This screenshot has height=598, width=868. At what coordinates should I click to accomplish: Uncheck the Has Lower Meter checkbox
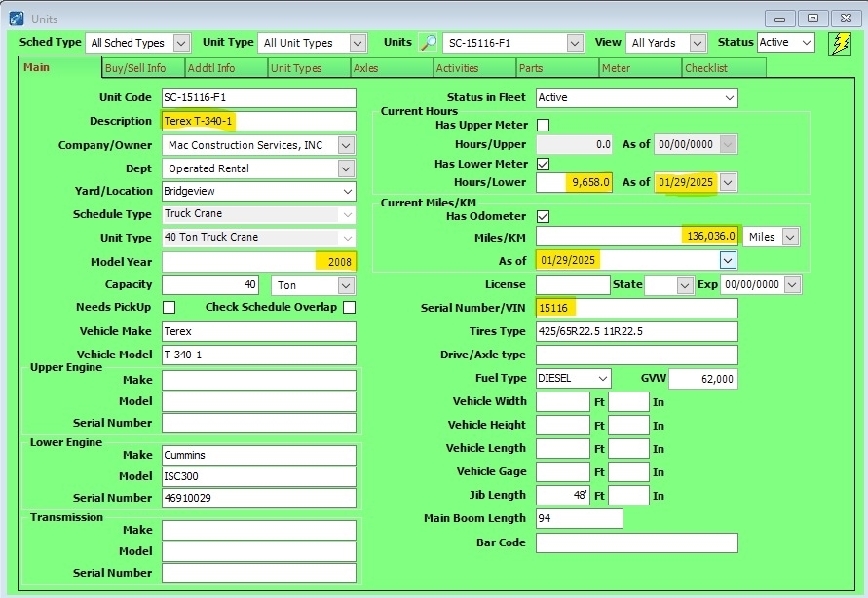(544, 164)
